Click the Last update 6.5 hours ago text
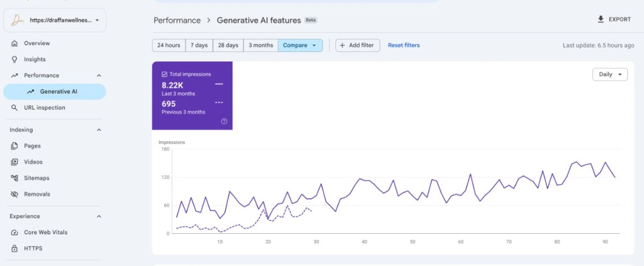 (598, 46)
